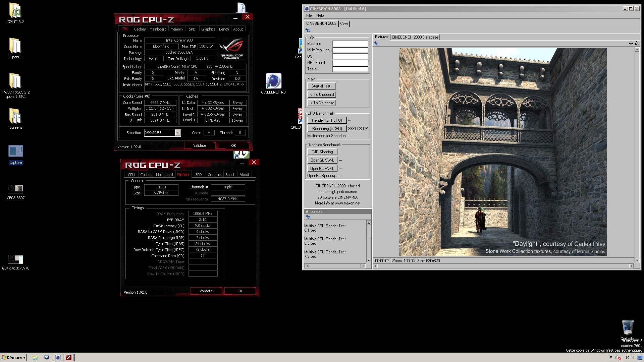Open the Graphics tab in bottom CPU-Z

pos(214,175)
